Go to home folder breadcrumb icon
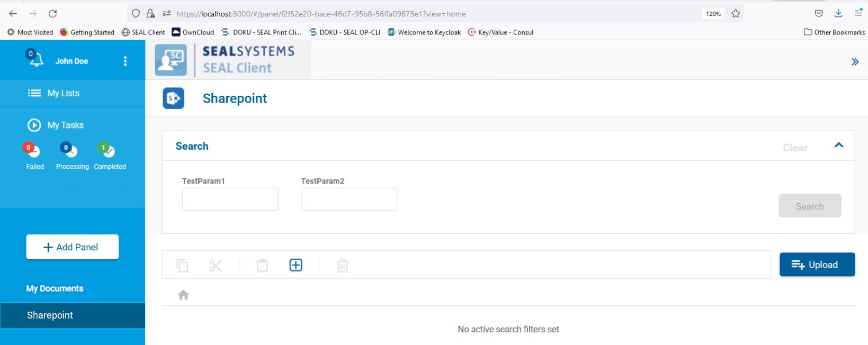The height and width of the screenshot is (345, 868). [183, 295]
